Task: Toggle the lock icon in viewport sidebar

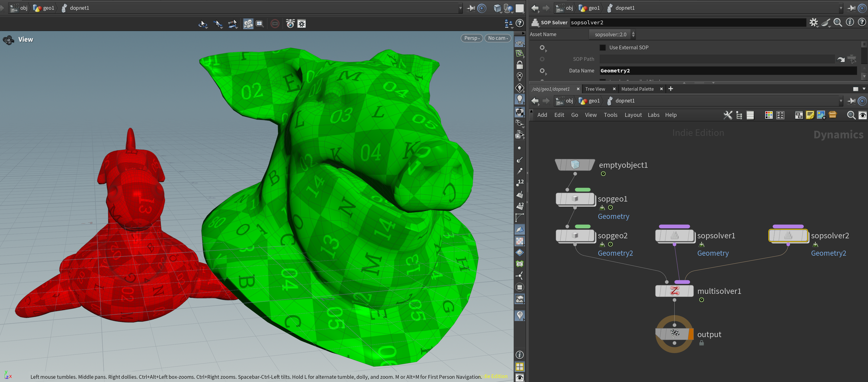Action: coord(520,65)
